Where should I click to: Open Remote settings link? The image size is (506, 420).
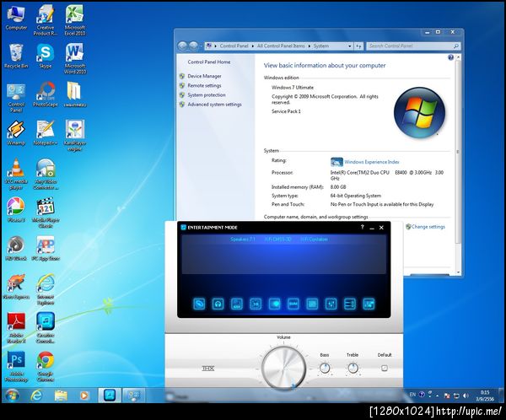[204, 85]
